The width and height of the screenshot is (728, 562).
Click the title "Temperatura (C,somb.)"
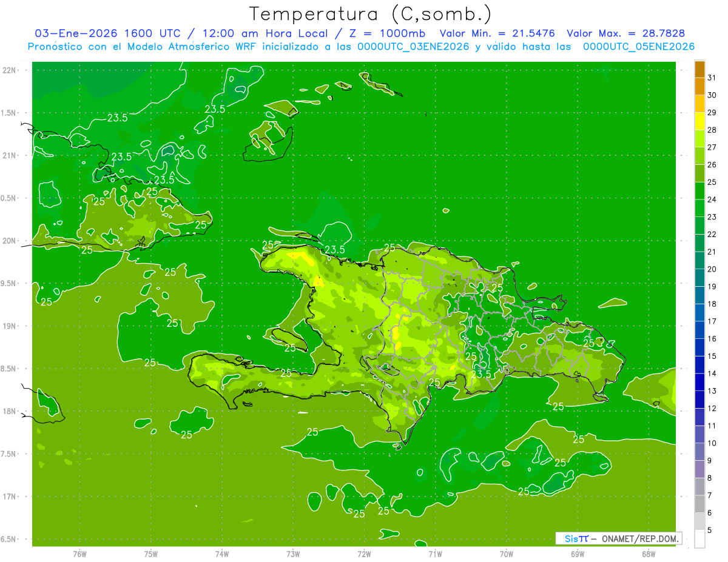click(x=371, y=14)
